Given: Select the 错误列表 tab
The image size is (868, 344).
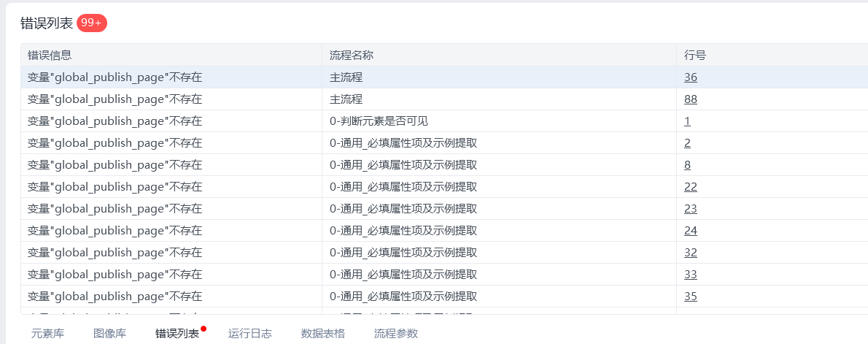Looking at the screenshot, I should pyautogui.click(x=177, y=334).
